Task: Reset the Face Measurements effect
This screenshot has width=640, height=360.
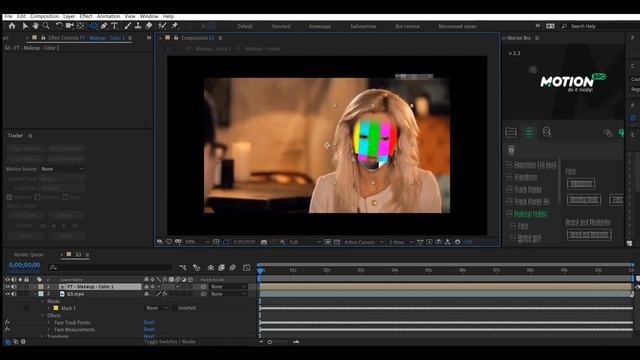Action: 149,329
